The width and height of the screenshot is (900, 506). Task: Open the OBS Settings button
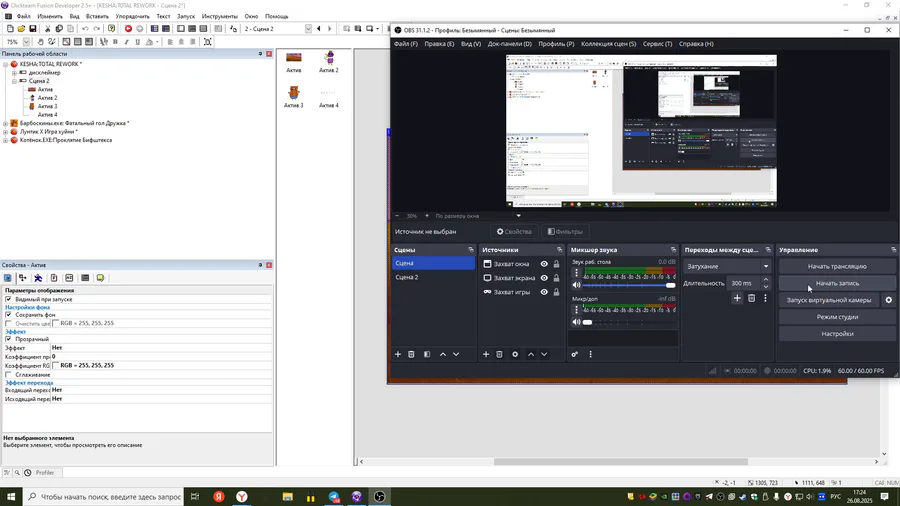pyautogui.click(x=837, y=334)
